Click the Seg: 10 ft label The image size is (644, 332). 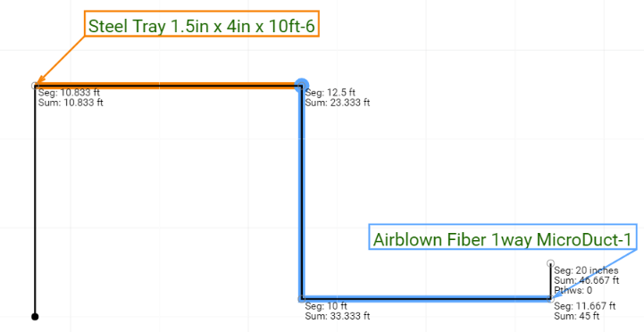[x=326, y=306]
